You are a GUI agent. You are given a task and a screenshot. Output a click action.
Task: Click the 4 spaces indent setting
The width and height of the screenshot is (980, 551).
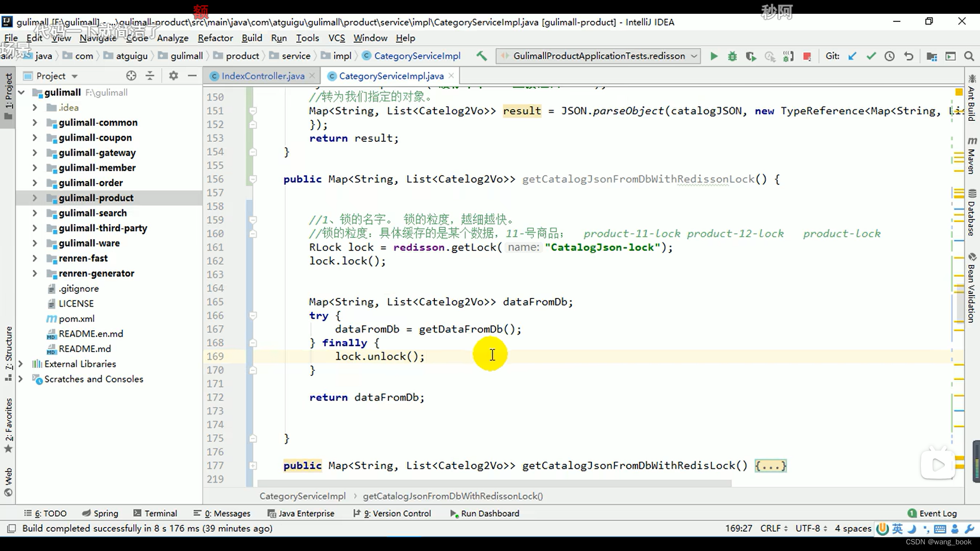pyautogui.click(x=853, y=529)
